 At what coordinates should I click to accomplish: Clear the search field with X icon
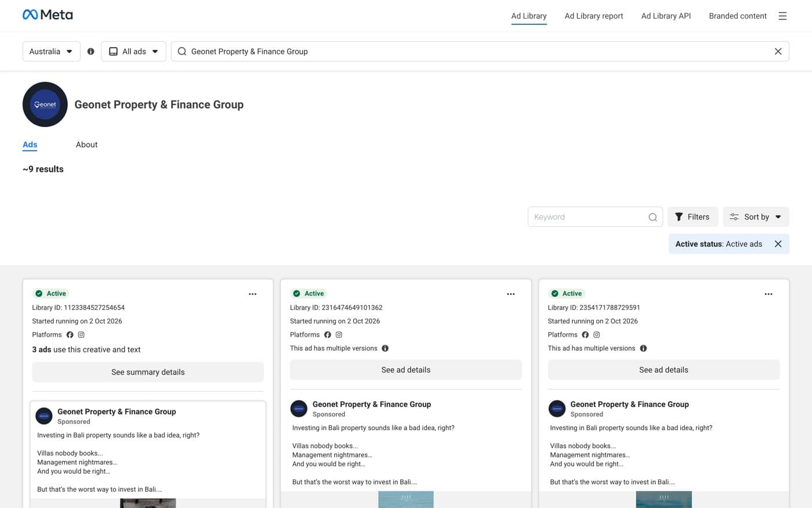pos(778,51)
